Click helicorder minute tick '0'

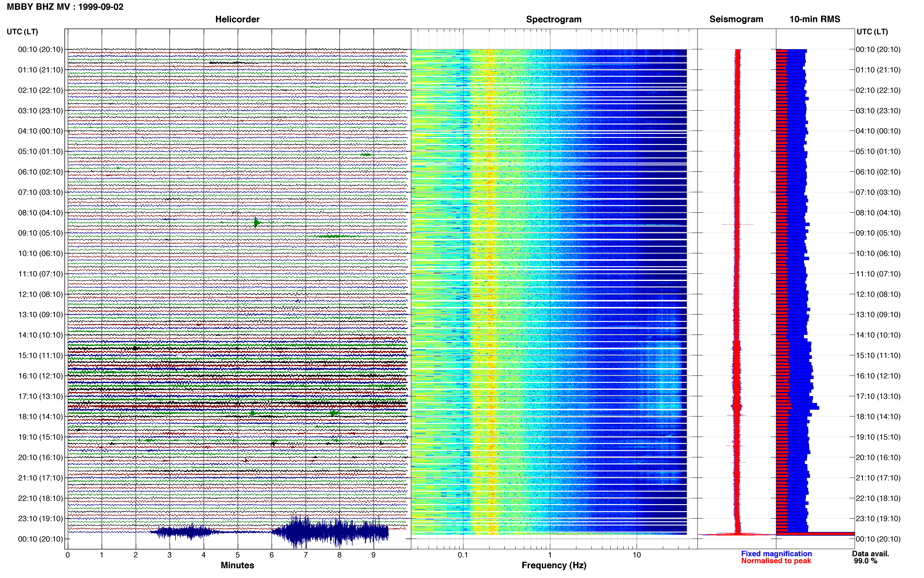click(x=68, y=555)
